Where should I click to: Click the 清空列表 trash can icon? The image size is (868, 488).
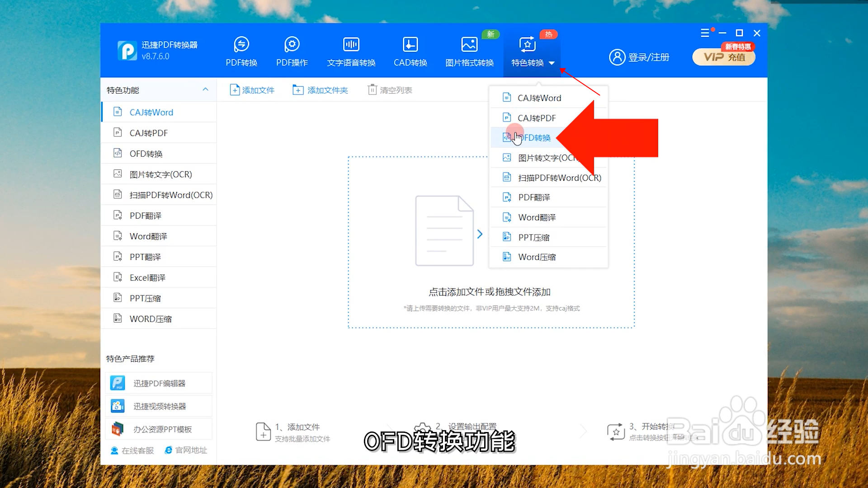pyautogui.click(x=372, y=89)
